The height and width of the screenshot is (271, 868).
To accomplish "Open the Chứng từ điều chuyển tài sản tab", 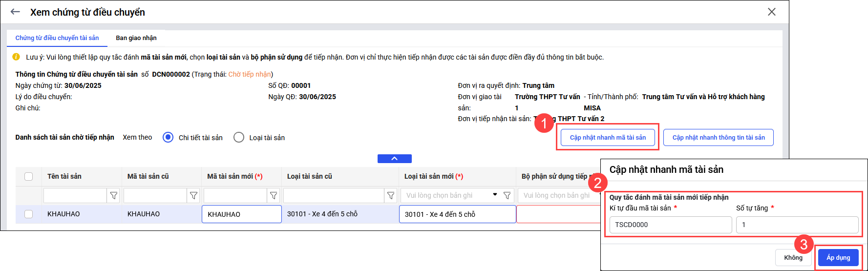I will 57,38.
